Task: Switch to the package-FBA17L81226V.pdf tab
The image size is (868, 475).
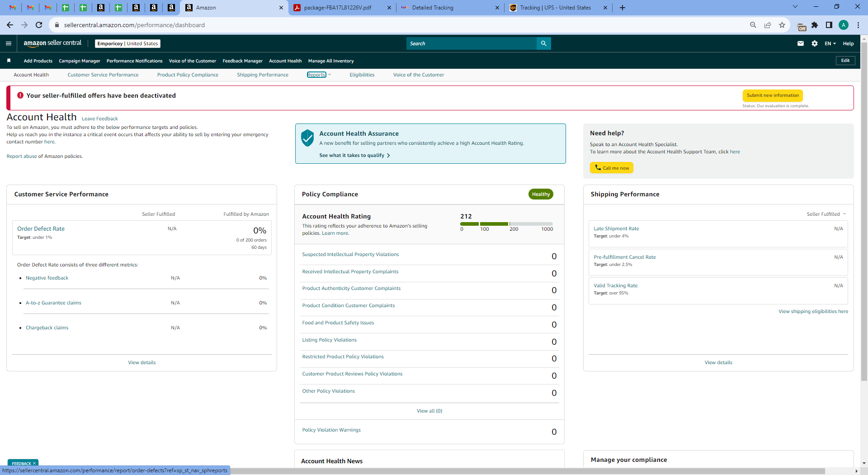Action: pyautogui.click(x=342, y=8)
